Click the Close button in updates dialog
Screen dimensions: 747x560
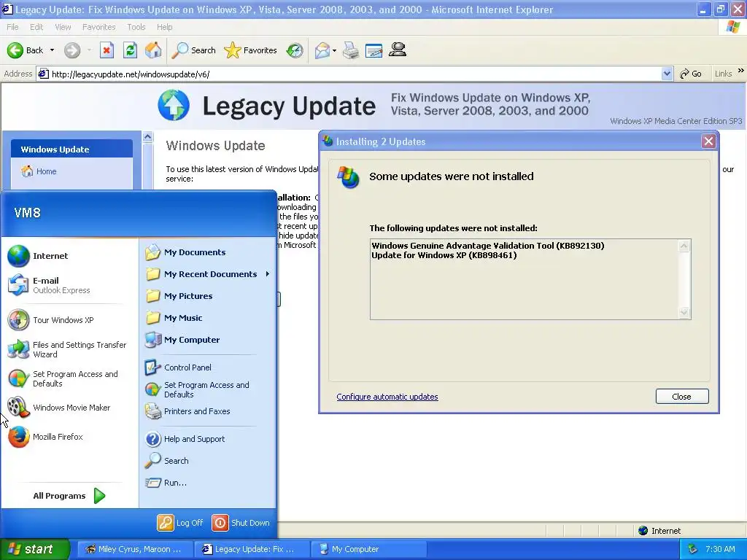(682, 397)
